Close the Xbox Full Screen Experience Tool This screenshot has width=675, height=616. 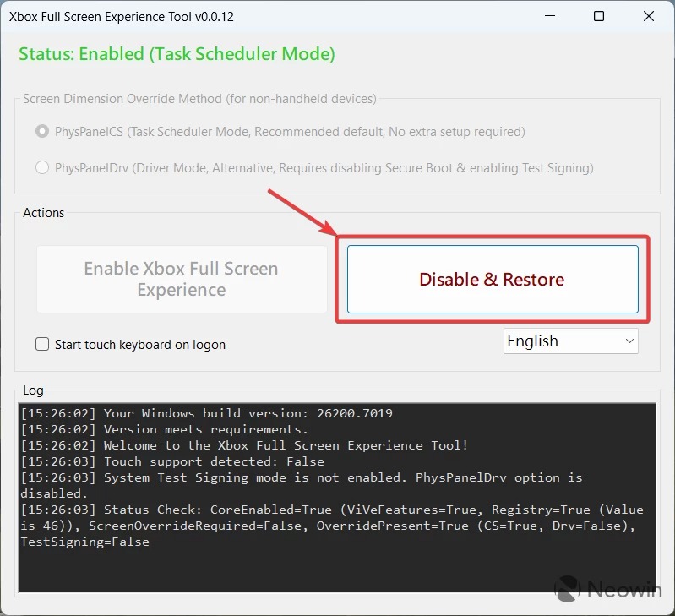[648, 16]
